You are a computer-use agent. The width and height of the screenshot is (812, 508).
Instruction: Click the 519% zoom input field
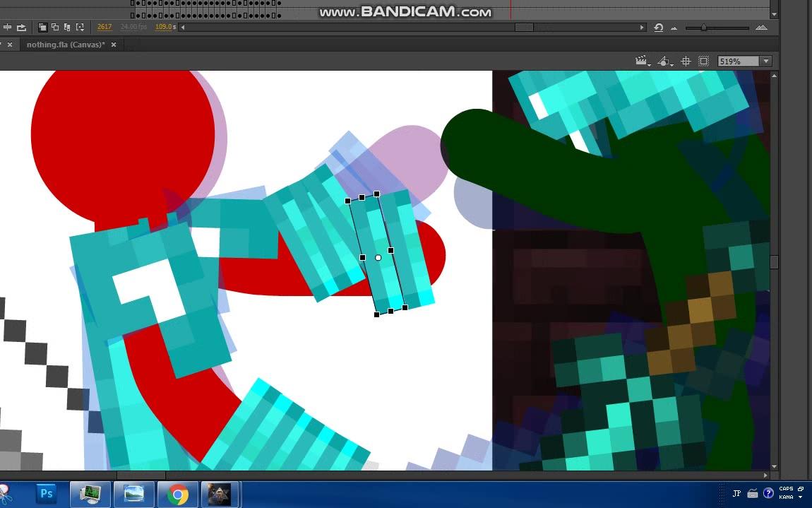[738, 61]
